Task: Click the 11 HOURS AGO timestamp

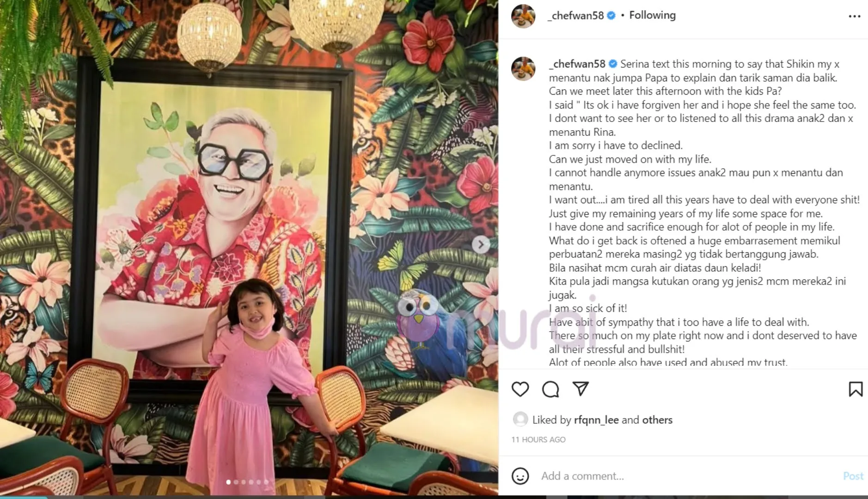Action: click(x=538, y=439)
